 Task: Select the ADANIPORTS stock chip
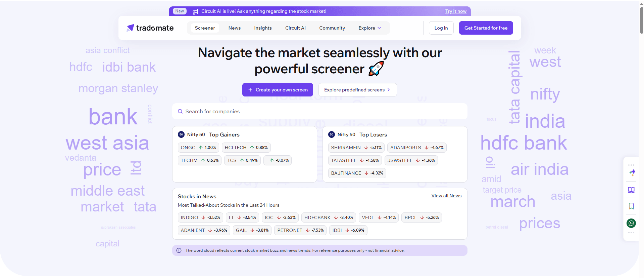point(416,148)
